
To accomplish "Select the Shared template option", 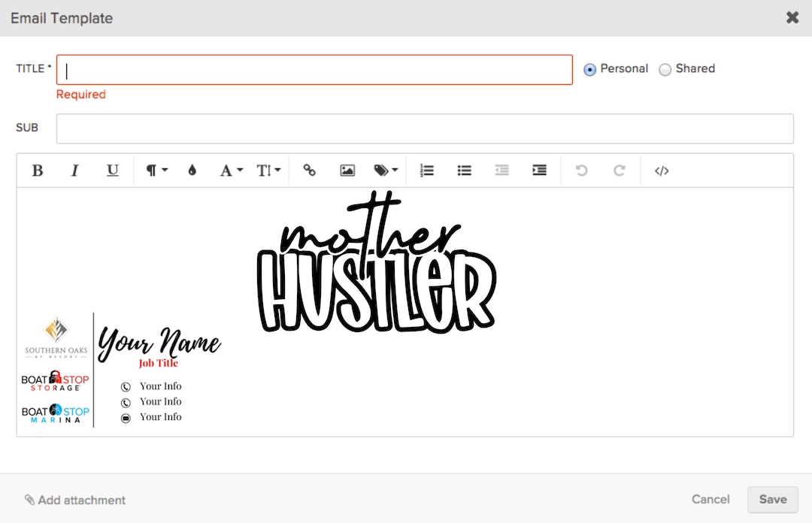I will click(665, 69).
